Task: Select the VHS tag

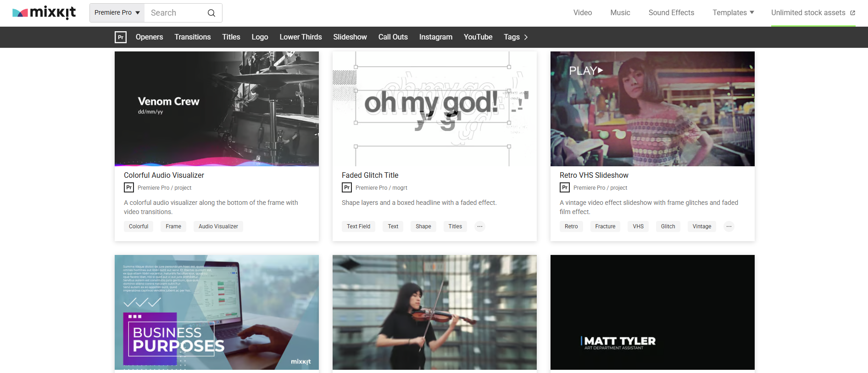Action: [x=638, y=226]
